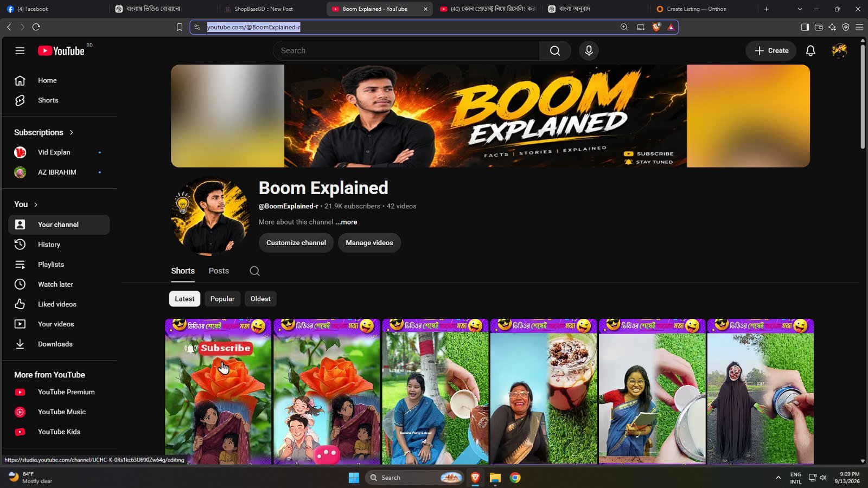Click the Create button

(x=771, y=50)
